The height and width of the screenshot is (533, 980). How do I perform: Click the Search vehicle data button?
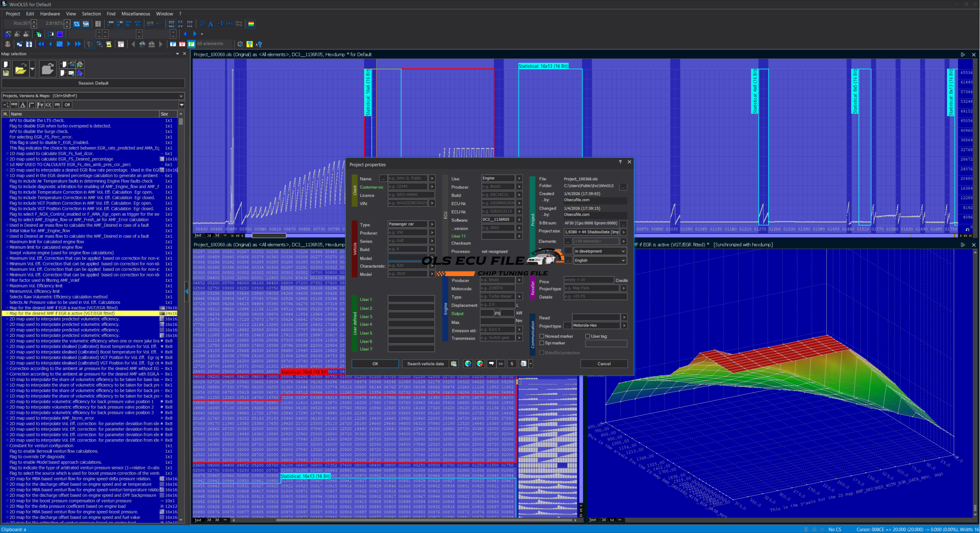(x=425, y=364)
